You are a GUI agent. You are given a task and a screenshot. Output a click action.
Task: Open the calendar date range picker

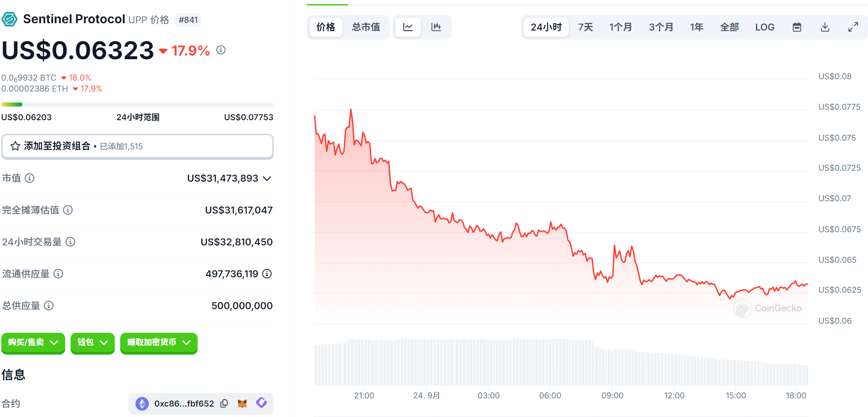click(797, 27)
